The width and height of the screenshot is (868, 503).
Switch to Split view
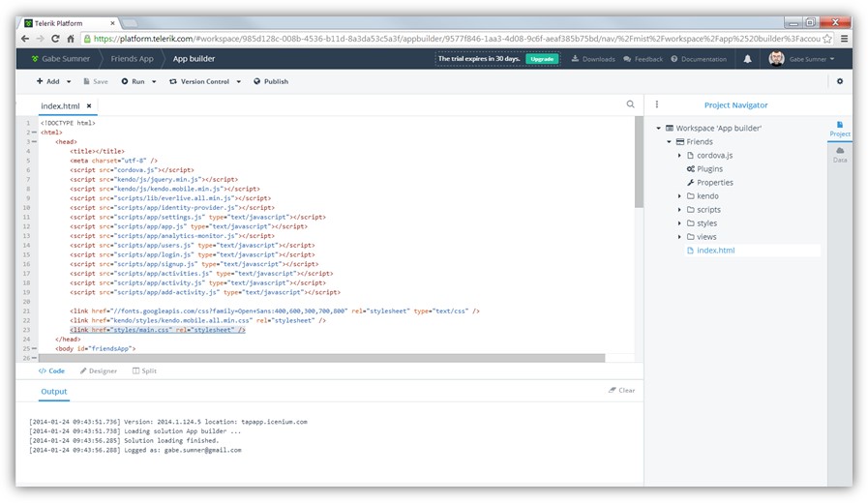point(144,370)
